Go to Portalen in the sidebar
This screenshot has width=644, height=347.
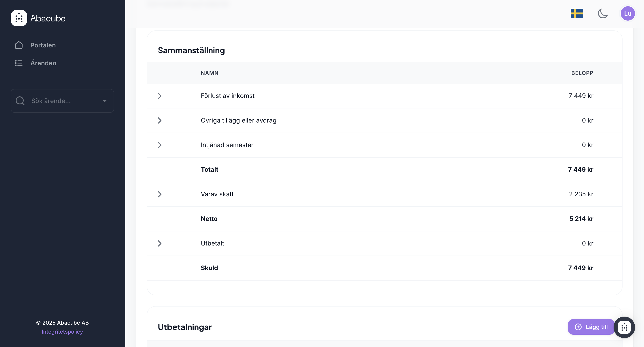coord(43,45)
